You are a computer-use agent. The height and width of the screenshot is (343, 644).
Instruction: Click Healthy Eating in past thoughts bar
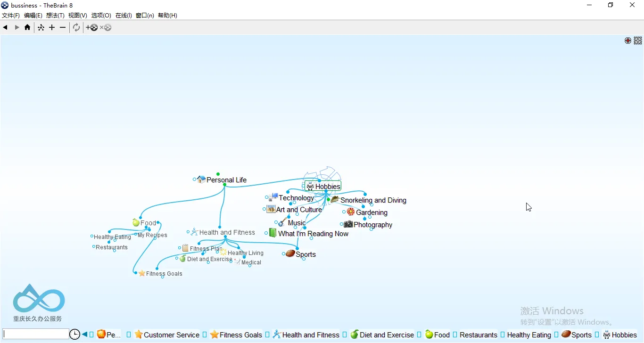pos(529,335)
